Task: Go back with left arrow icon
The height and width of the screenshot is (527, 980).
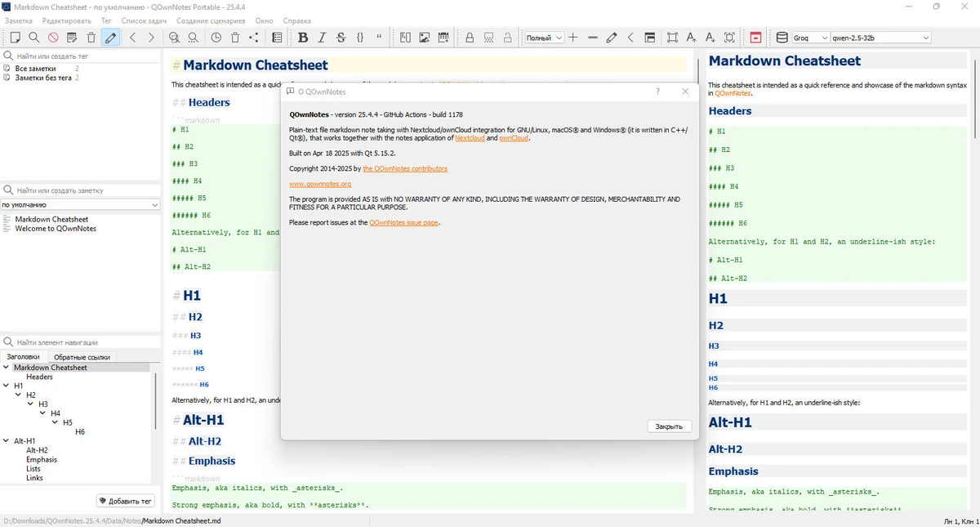Action: point(132,38)
